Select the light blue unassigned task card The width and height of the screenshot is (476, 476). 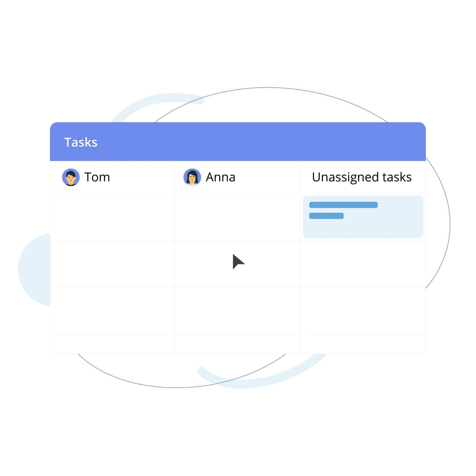point(363,217)
